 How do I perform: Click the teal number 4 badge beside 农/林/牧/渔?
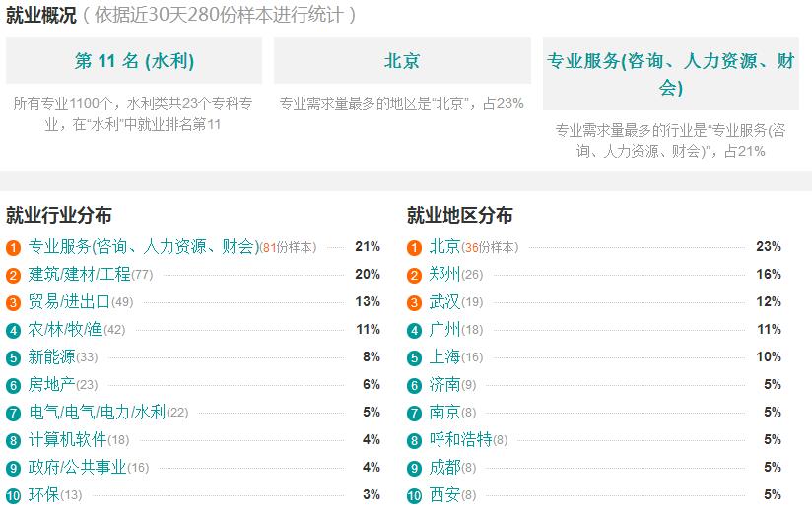[x=13, y=330]
